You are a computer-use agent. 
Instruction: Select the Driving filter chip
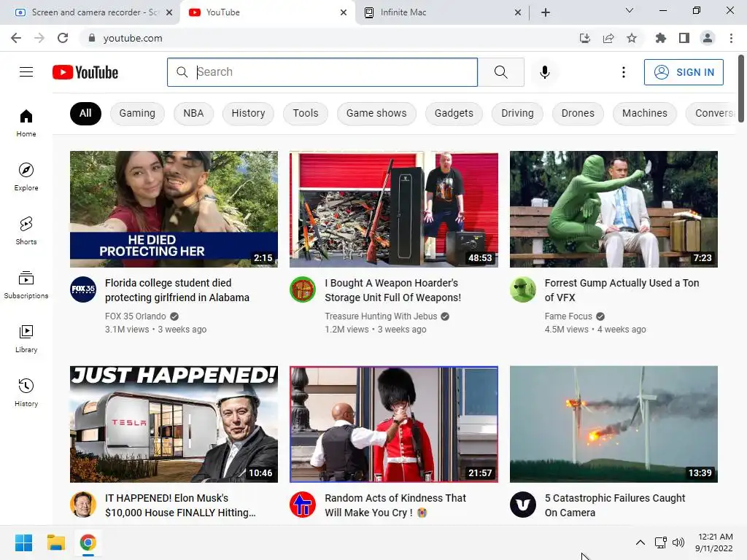tap(517, 113)
